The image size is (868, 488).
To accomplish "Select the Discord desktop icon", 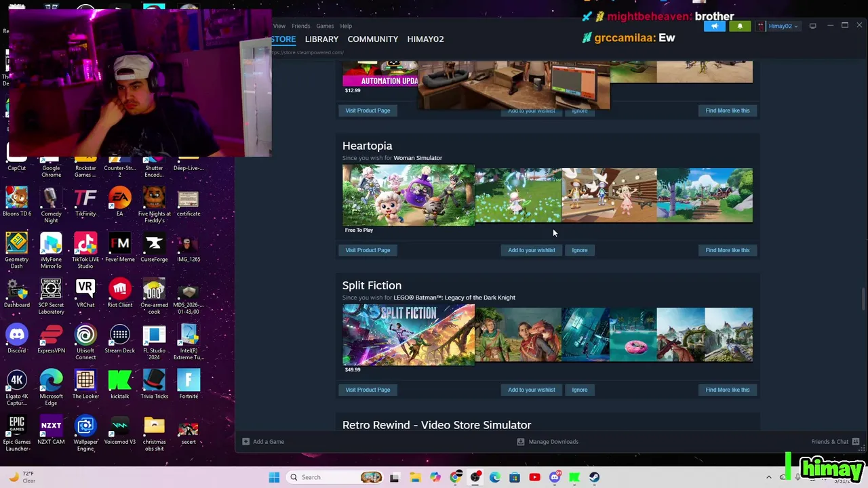I will point(17,339).
